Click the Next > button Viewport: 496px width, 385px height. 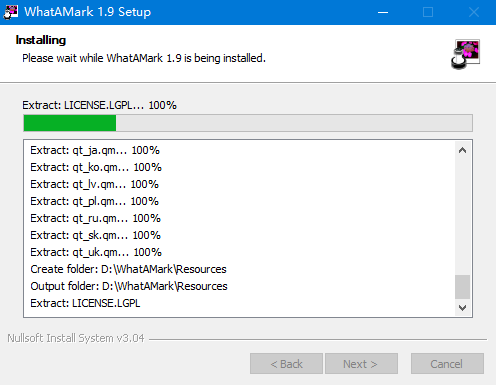[361, 364]
